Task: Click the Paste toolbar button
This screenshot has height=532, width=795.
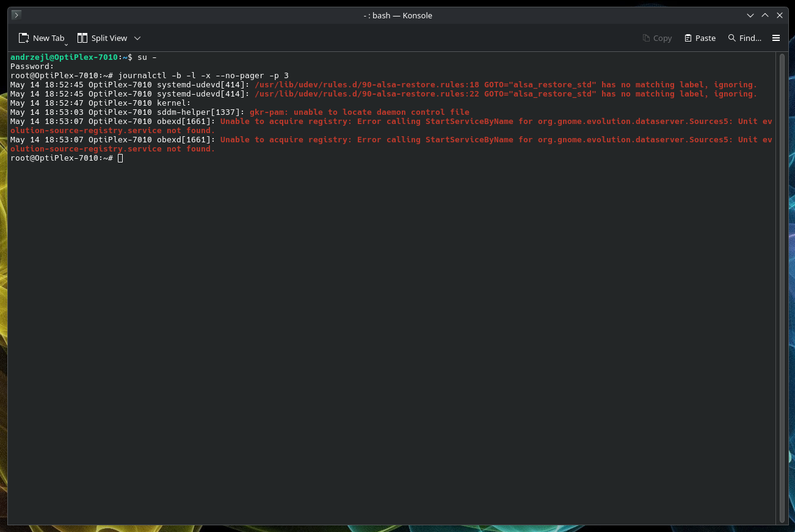Action: 700,38
